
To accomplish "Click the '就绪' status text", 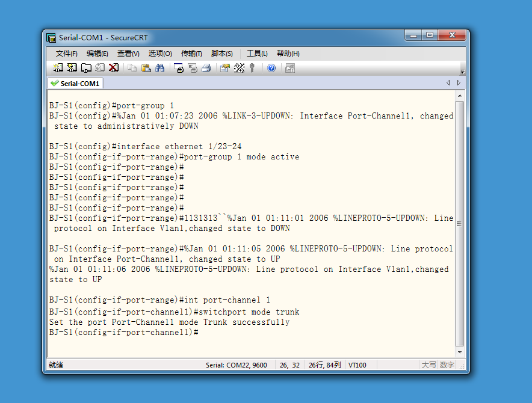I will [x=55, y=365].
